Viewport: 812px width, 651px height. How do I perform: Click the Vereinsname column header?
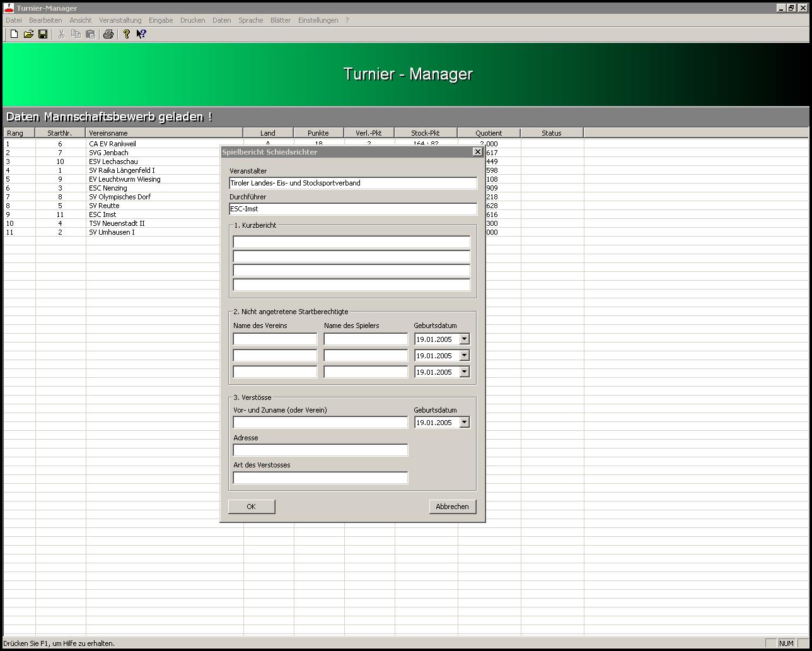point(164,133)
